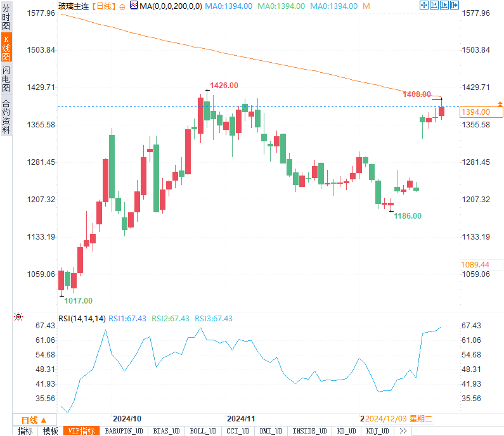Image resolution: width=504 pixels, height=436 pixels.
Task: Click the 2024/10 date axis marker
Action: click(127, 419)
